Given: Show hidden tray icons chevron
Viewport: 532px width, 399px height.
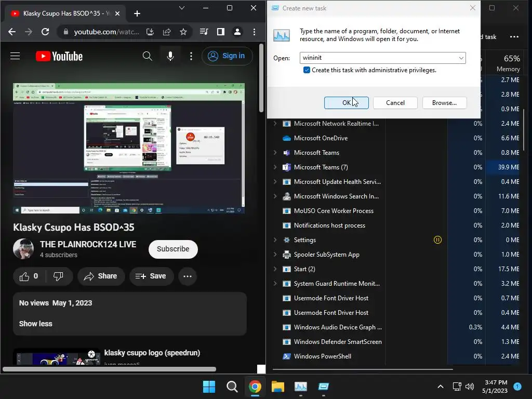Looking at the screenshot, I should click(x=441, y=387).
